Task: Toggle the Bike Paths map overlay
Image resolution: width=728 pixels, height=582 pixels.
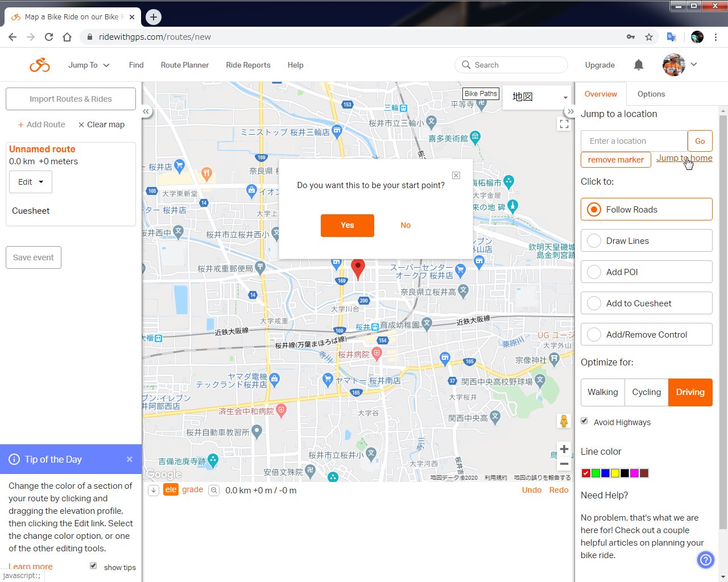Action: point(481,94)
